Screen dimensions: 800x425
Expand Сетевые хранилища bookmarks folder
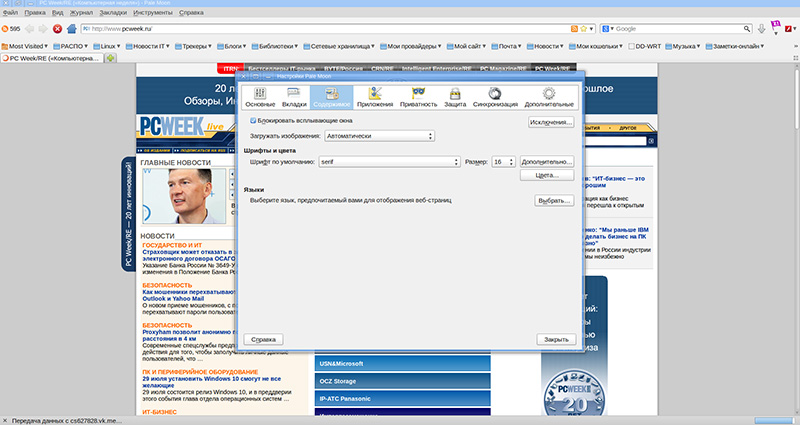[x=339, y=46]
